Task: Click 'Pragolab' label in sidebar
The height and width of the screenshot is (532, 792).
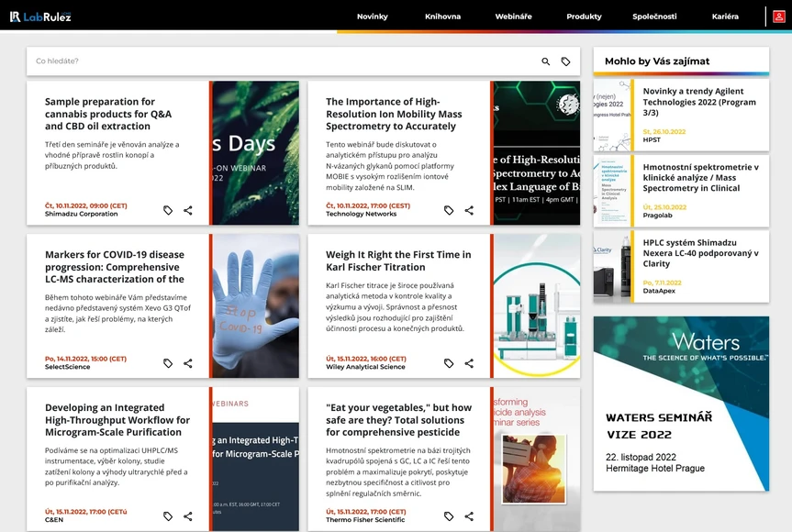Action: click(658, 216)
